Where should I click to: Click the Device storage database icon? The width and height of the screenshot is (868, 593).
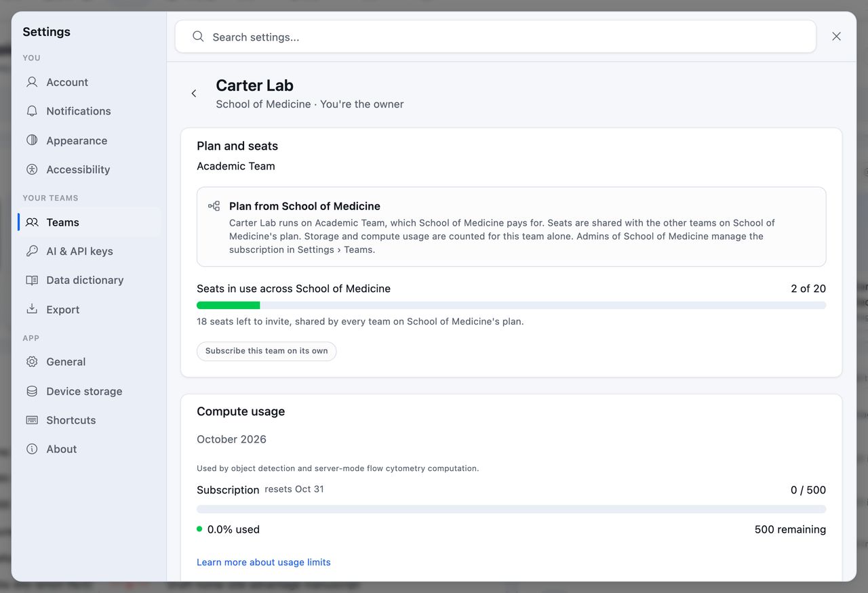(x=32, y=391)
